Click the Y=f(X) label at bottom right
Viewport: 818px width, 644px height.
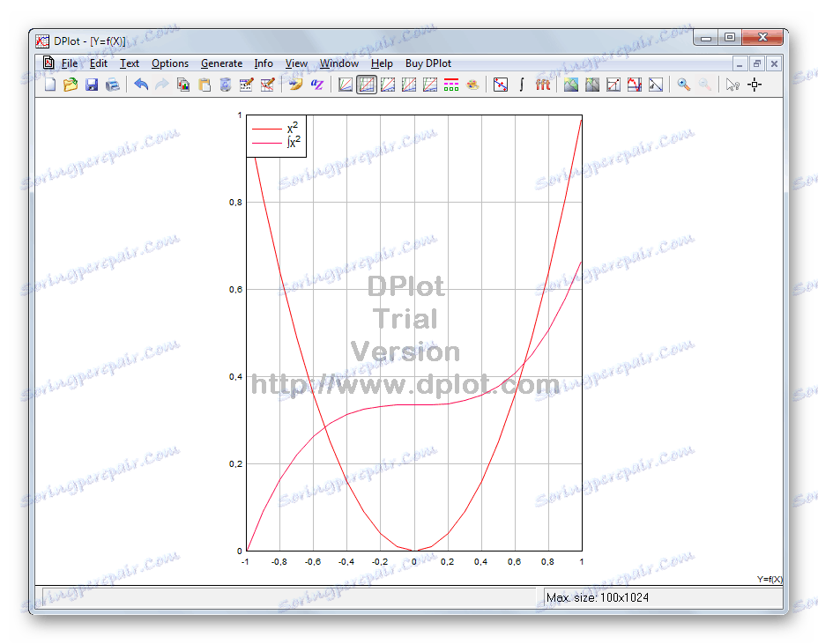(770, 579)
